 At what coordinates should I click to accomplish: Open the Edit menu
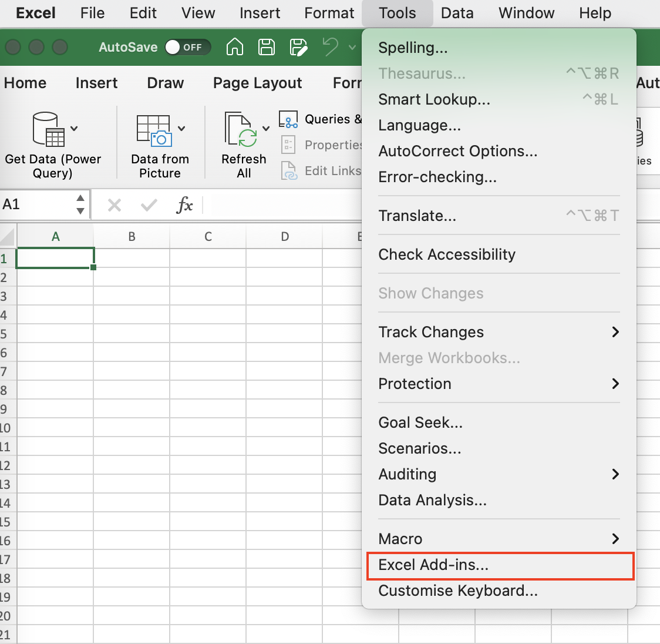(143, 13)
